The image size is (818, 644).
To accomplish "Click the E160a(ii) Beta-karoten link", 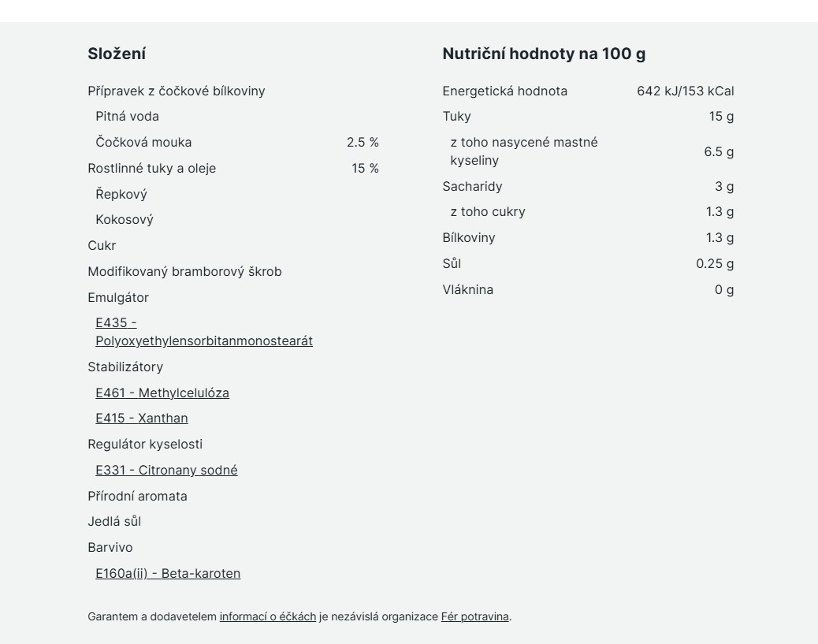I will 168,573.
